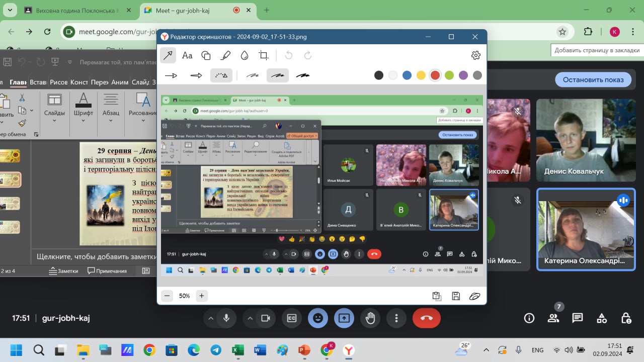Open Telegram from the Windows taskbar
This screenshot has height=362, width=644.
(x=215, y=350)
